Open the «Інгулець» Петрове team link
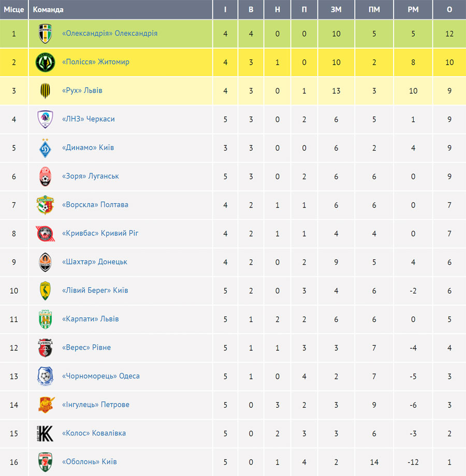The image size is (466, 476). point(96,405)
